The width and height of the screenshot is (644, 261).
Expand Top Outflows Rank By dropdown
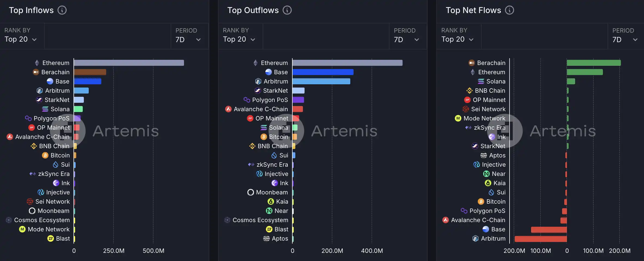point(239,39)
